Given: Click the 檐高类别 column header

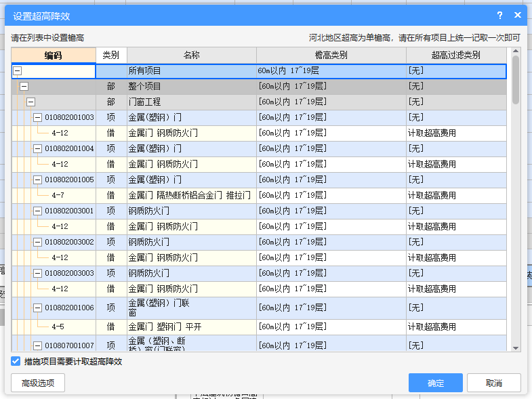Looking at the screenshot, I should tap(331, 56).
